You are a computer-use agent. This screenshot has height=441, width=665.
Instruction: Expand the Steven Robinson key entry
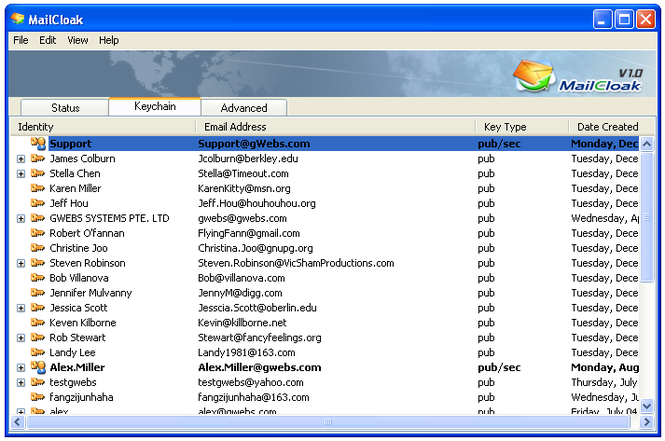(20, 264)
